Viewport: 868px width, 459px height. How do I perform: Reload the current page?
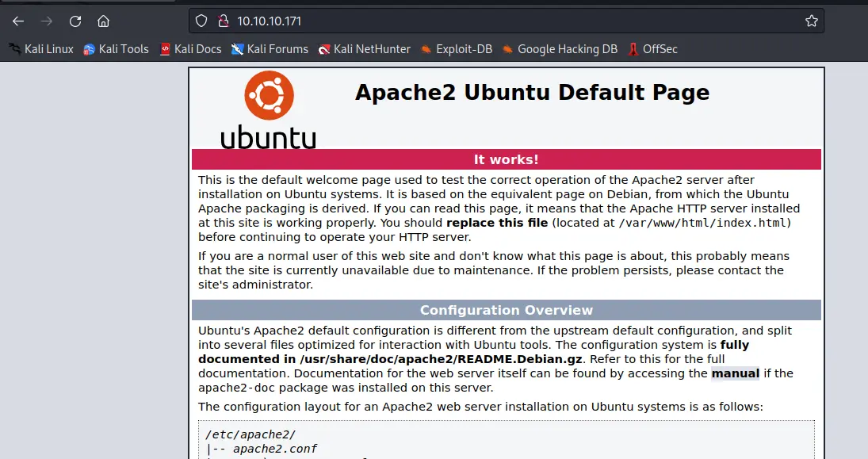point(75,21)
